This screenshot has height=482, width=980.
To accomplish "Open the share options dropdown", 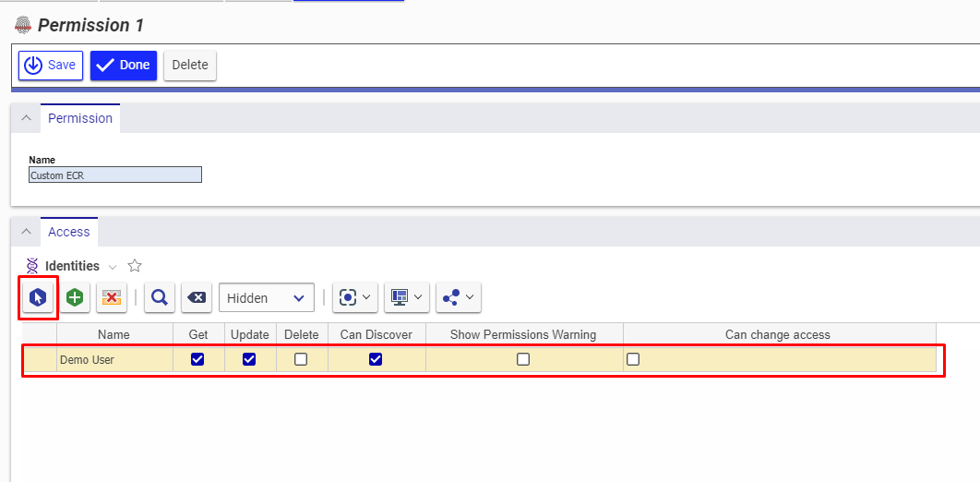I will 458,297.
